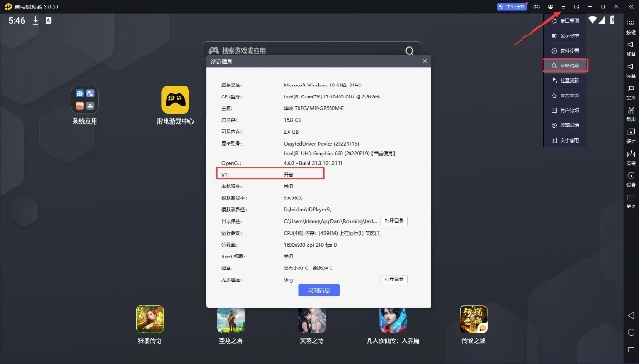Click the magnifier icon in the search bar
The height and width of the screenshot is (364, 639).
[x=409, y=51]
